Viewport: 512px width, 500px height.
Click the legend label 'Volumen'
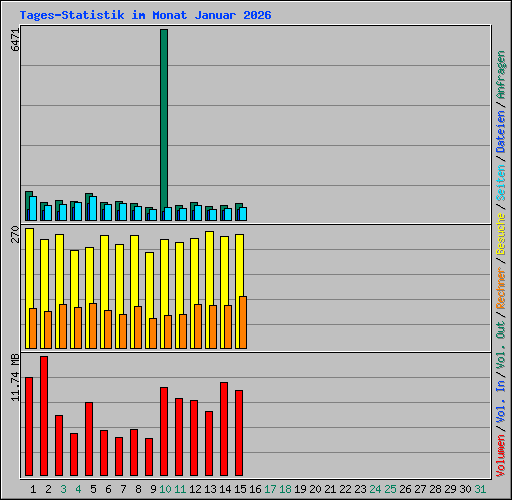pos(501,456)
